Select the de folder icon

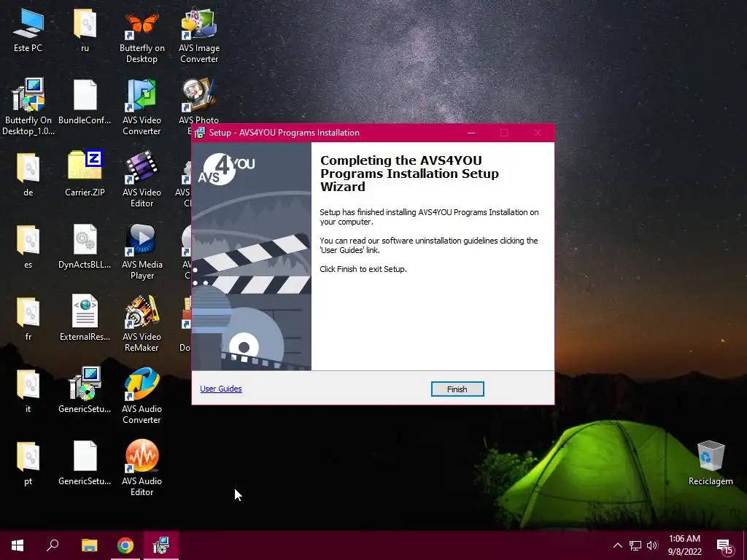coord(28,174)
